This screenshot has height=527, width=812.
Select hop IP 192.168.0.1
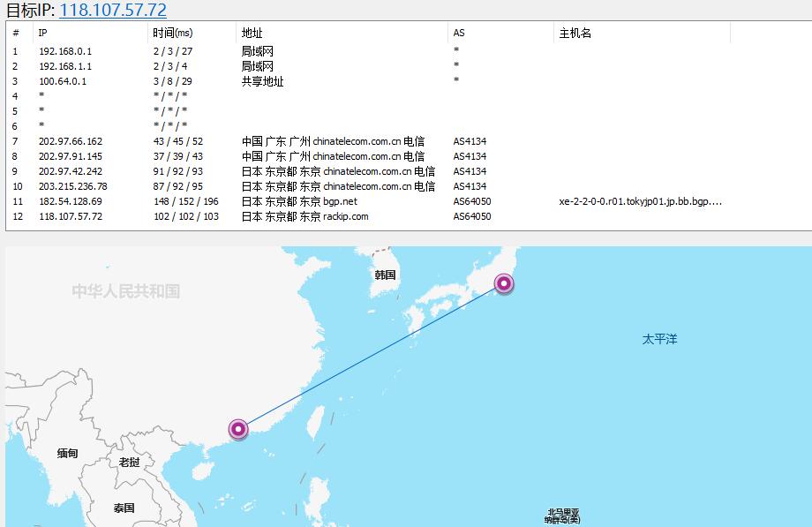(65, 51)
